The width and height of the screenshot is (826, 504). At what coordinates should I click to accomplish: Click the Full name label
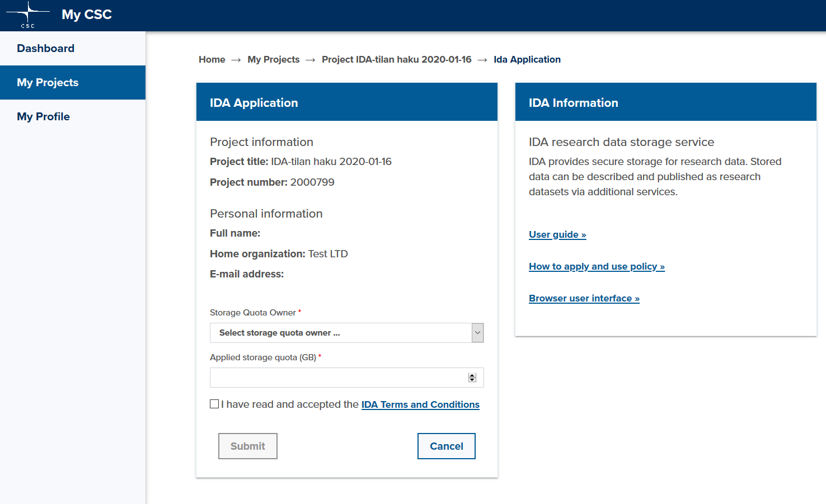click(x=235, y=233)
